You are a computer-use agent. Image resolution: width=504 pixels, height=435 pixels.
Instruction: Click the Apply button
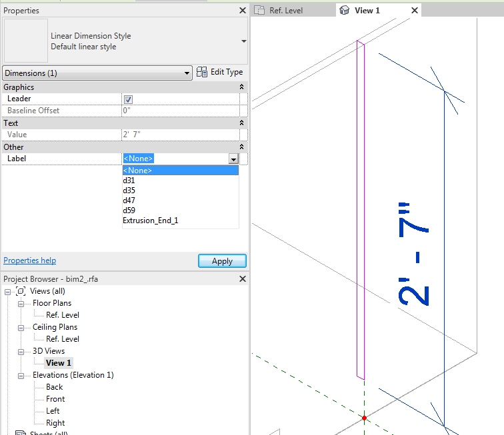[x=222, y=261]
